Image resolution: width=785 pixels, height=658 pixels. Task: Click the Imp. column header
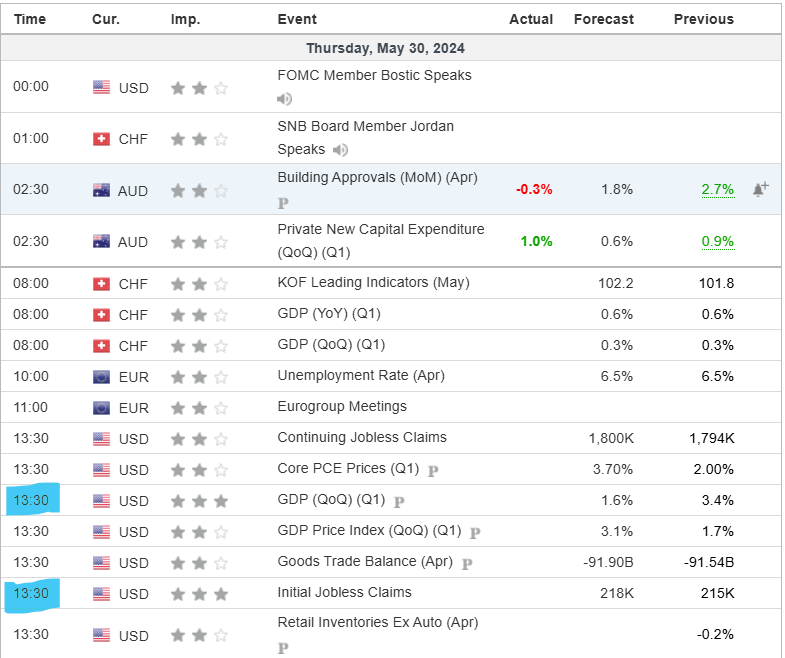(x=185, y=19)
